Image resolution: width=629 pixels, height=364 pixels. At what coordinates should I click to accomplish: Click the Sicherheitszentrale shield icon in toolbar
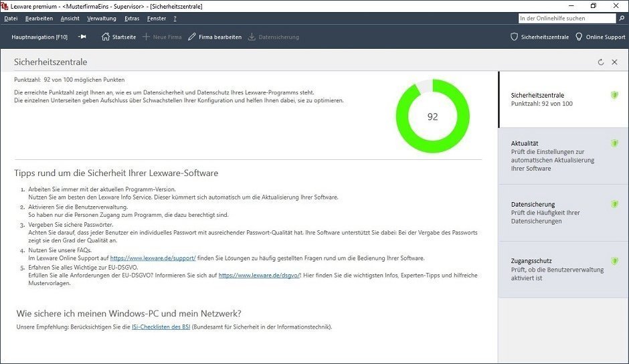coord(515,37)
